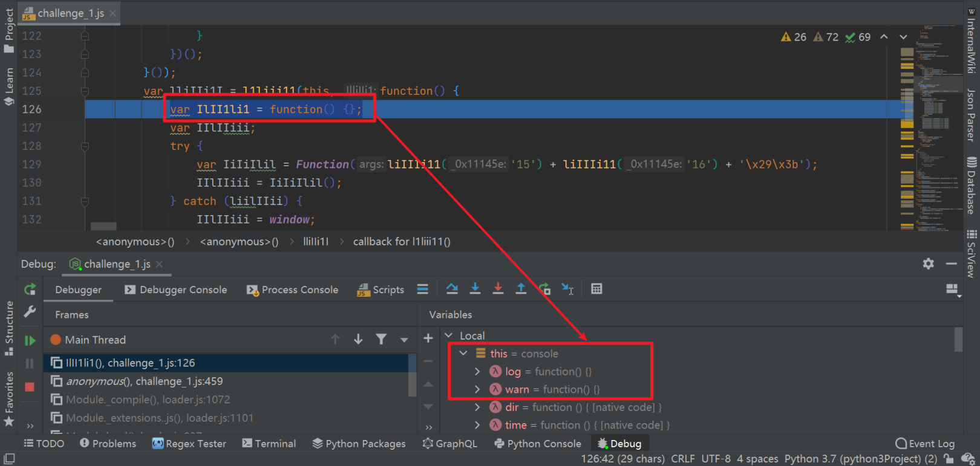980x466 pixels.
Task: Select next frame down arrow
Action: coord(358,339)
